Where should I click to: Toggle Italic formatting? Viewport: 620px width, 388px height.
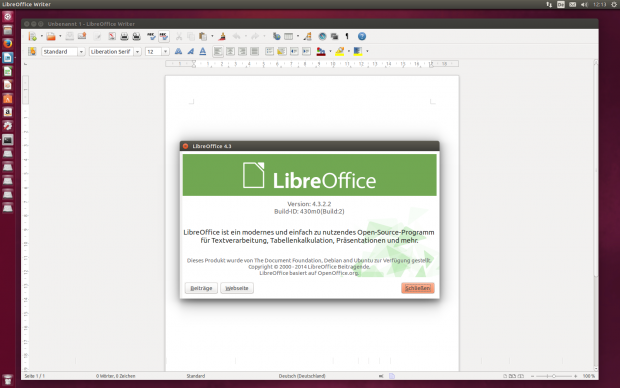point(191,51)
